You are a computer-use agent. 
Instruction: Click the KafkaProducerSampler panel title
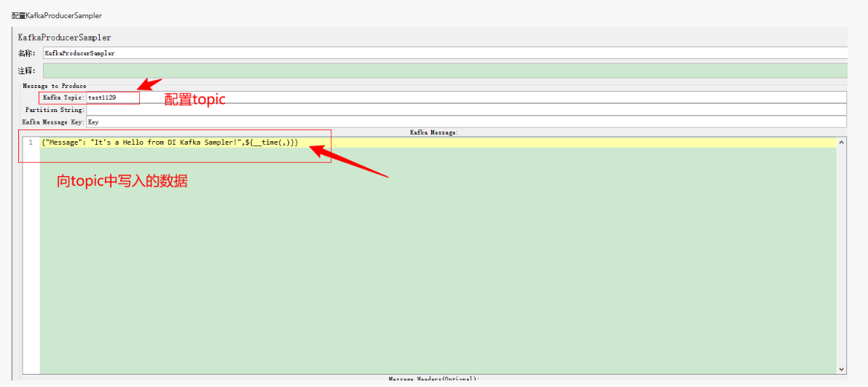65,38
